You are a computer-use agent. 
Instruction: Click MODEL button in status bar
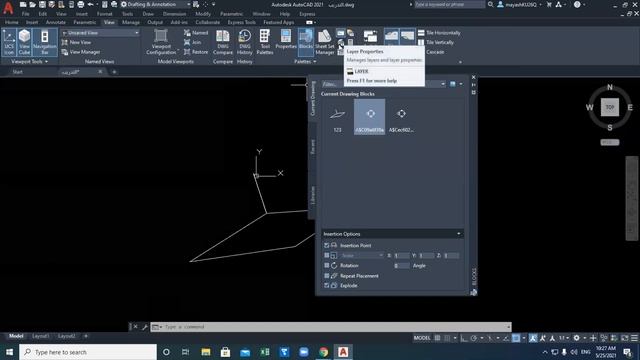tap(422, 338)
